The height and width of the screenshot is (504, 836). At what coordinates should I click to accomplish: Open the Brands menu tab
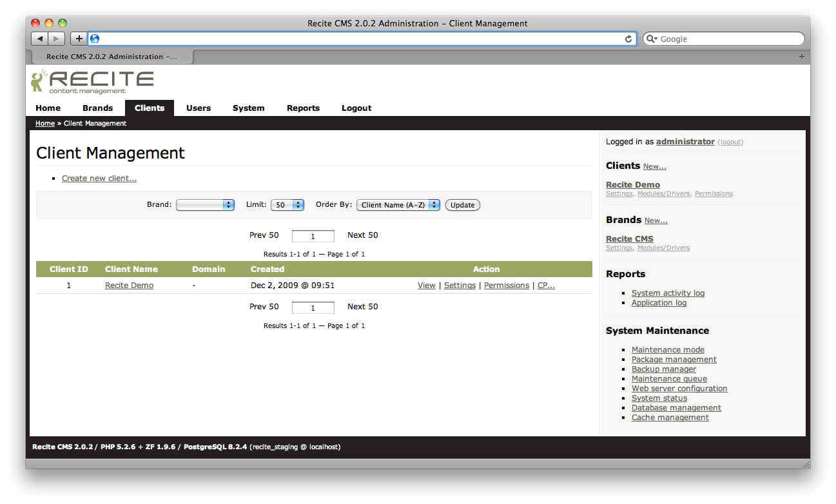point(97,108)
